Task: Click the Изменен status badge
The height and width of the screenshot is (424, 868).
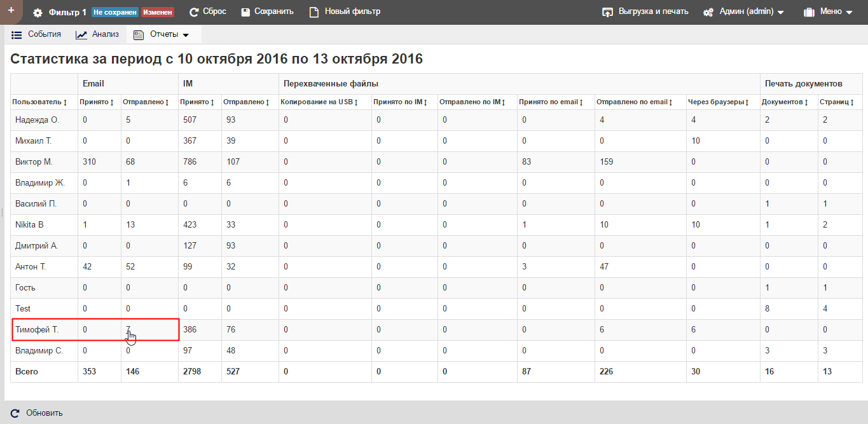Action: tap(158, 13)
